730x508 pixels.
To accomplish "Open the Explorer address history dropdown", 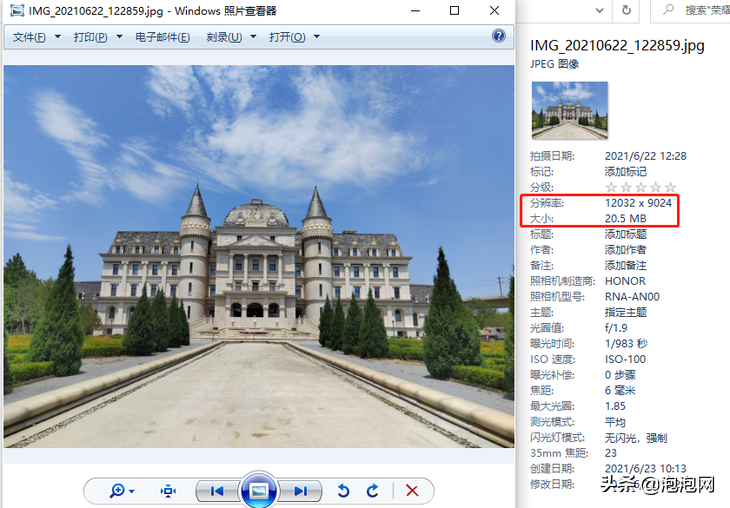I will pos(600,10).
